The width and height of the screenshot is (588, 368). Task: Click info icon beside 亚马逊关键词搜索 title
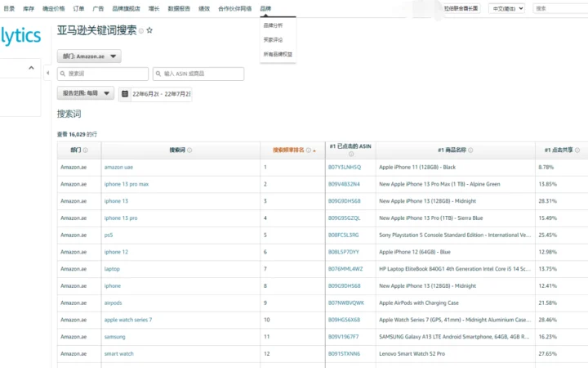pos(141,31)
